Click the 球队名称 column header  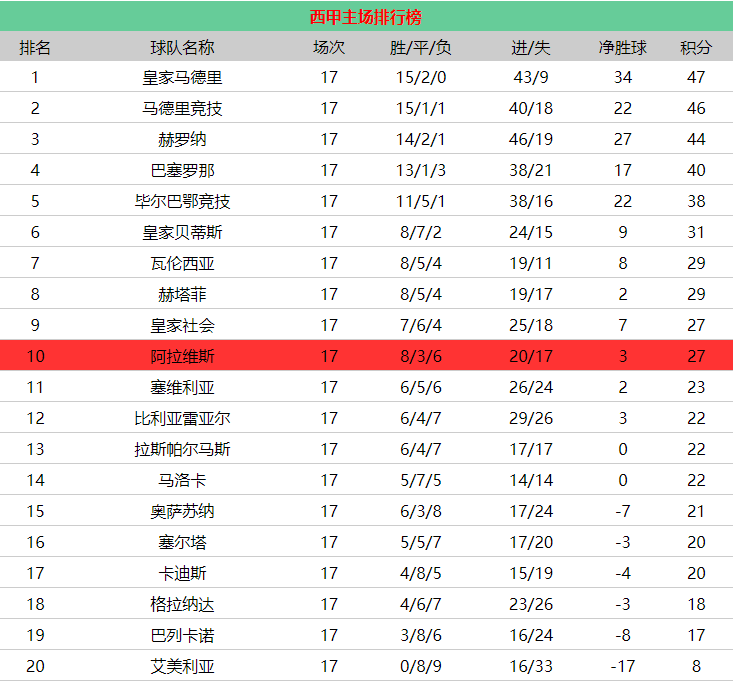[x=182, y=47]
